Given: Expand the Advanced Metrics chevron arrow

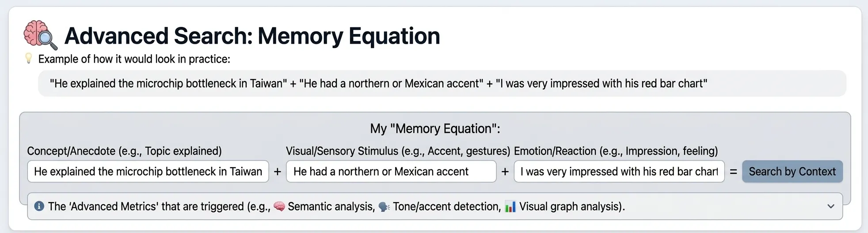Looking at the screenshot, I should click(x=831, y=206).
